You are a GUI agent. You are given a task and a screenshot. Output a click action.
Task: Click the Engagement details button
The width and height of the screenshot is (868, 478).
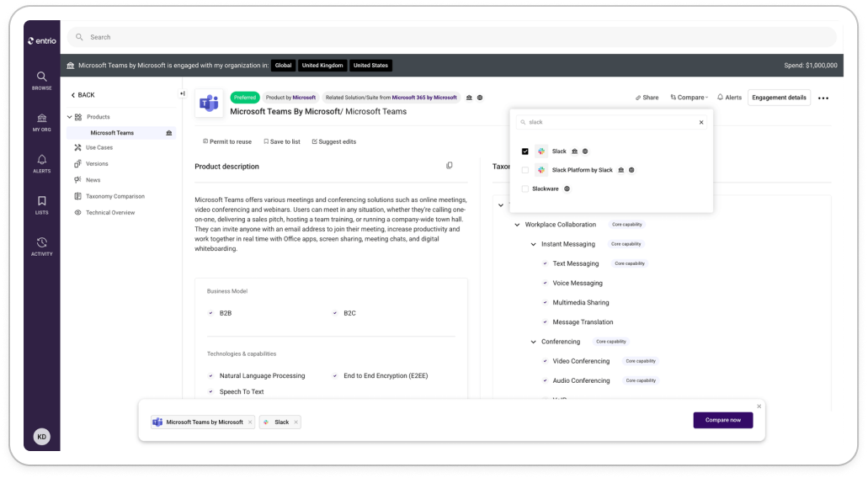coord(780,98)
